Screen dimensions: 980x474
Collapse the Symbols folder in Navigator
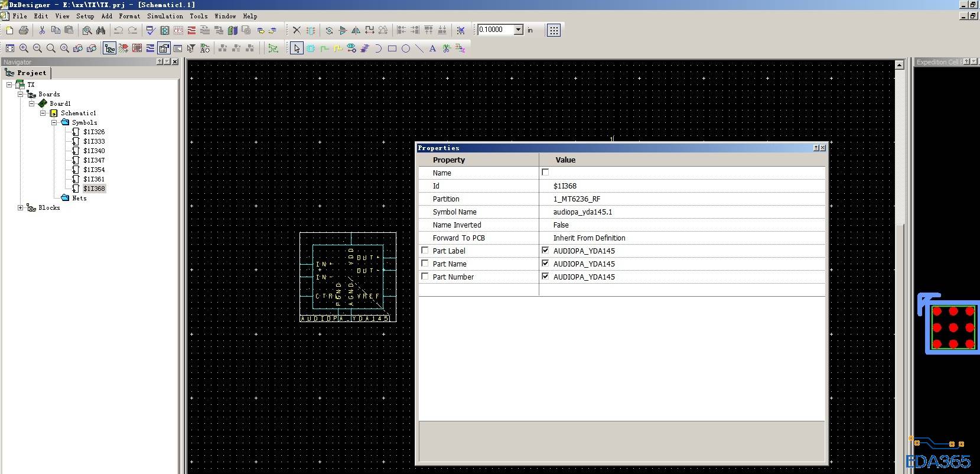[x=54, y=122]
